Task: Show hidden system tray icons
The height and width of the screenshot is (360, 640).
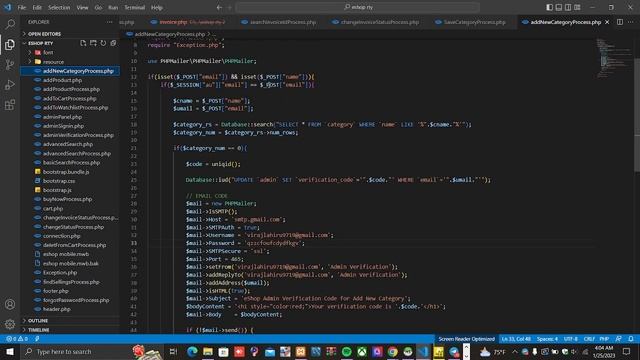Action: (x=515, y=351)
